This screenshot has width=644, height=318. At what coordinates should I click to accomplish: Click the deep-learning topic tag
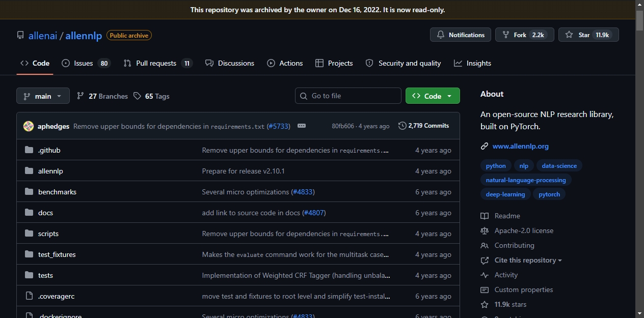pyautogui.click(x=505, y=194)
